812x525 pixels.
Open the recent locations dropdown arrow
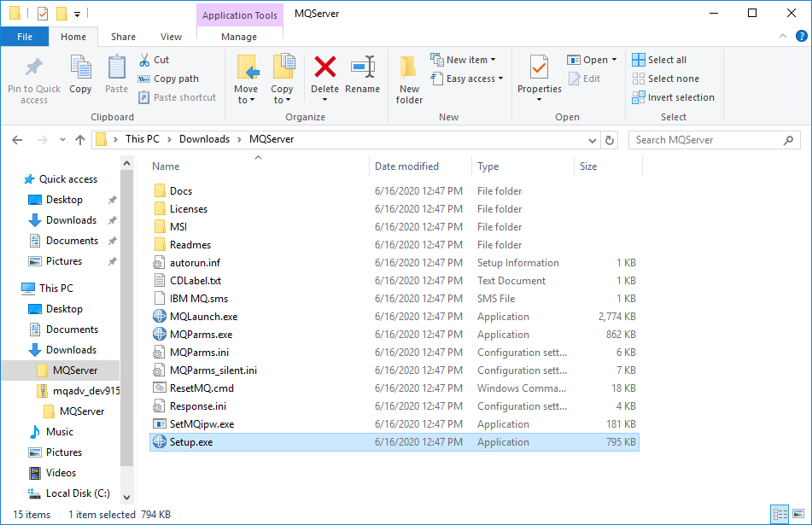[x=62, y=140]
